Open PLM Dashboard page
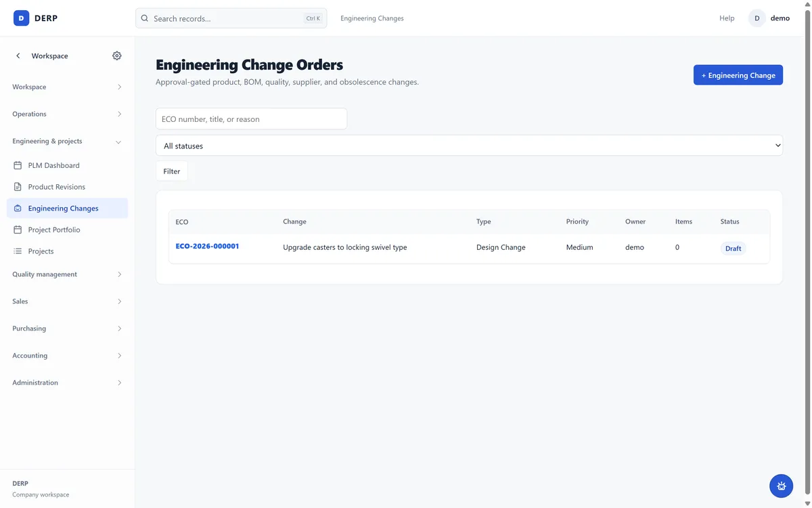Screen dimensions: 812x508 point(67,165)
